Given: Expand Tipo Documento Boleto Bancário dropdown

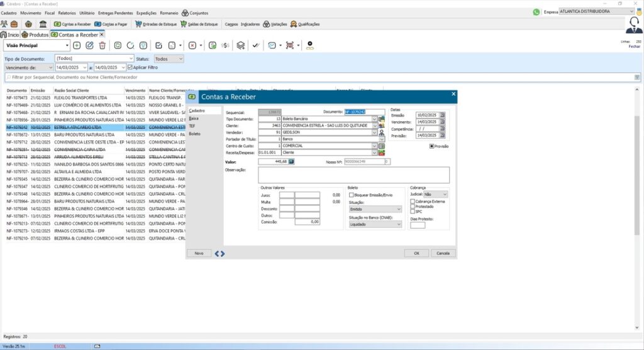Looking at the screenshot, I should (374, 119).
